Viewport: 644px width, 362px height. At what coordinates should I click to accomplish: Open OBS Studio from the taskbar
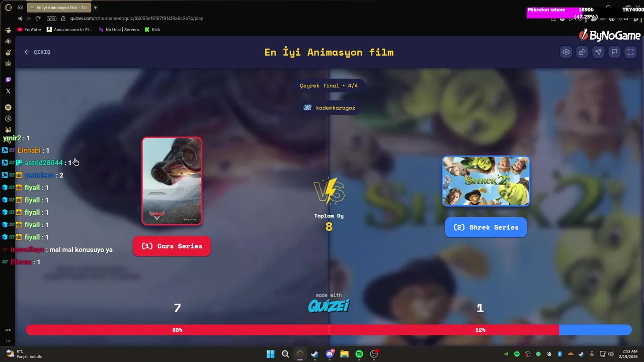374,354
